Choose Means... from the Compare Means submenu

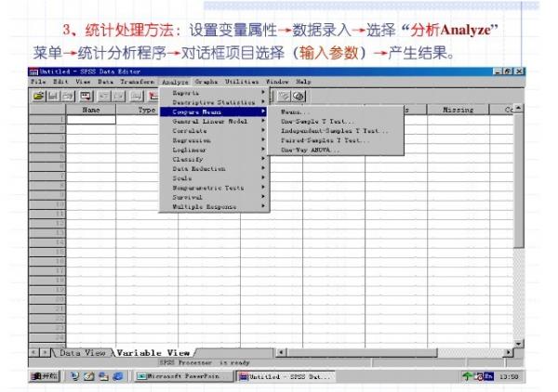pos(336,112)
